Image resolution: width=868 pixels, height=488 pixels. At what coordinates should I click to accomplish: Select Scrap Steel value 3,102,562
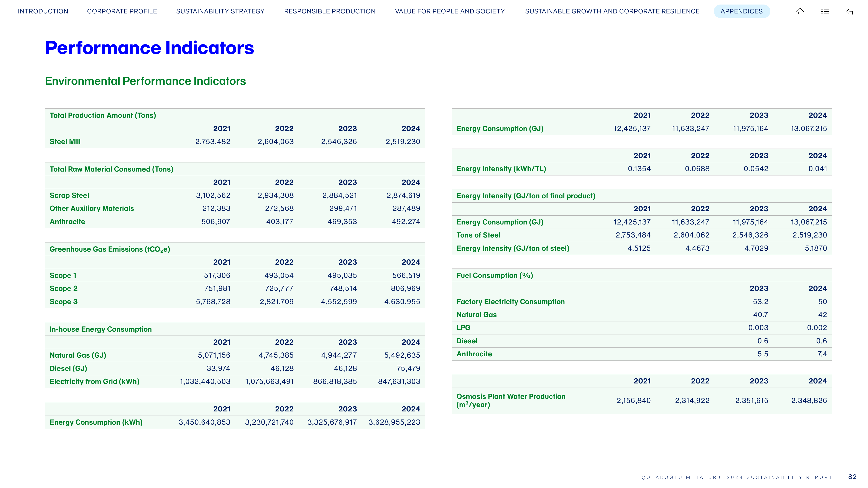[213, 196]
